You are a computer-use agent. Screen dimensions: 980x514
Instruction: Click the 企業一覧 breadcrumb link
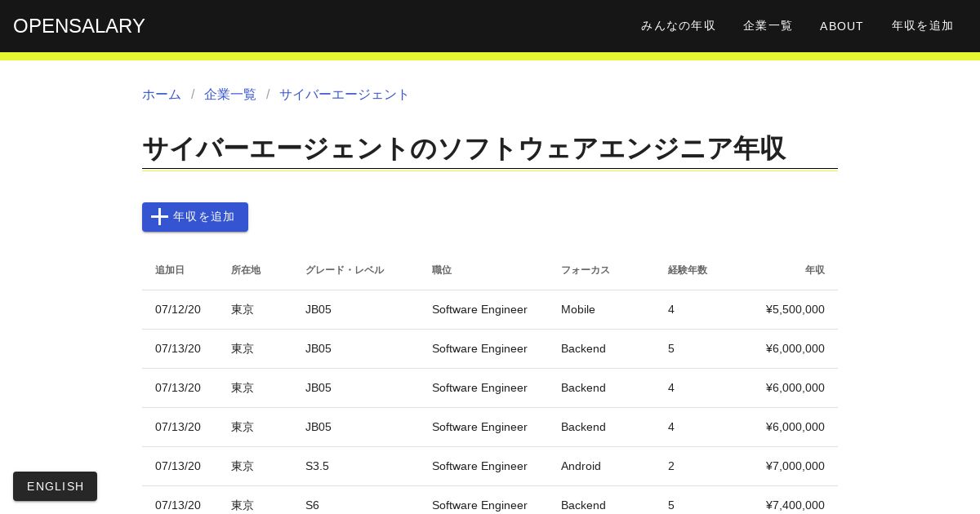pos(230,95)
